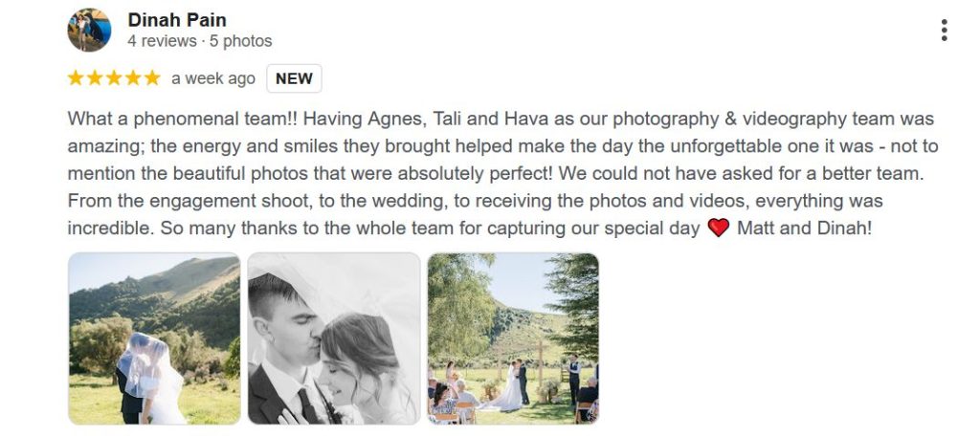
Task: Click the "a week ago" timestamp
Action: tap(213, 78)
